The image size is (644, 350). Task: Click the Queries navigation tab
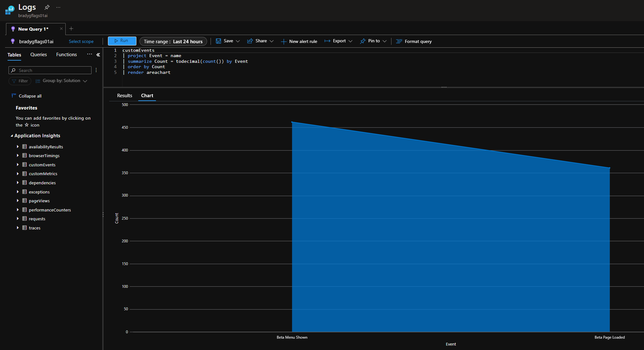(x=39, y=54)
